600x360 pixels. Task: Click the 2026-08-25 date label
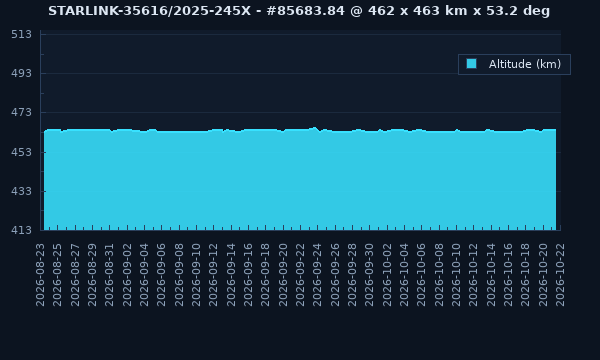point(57,275)
